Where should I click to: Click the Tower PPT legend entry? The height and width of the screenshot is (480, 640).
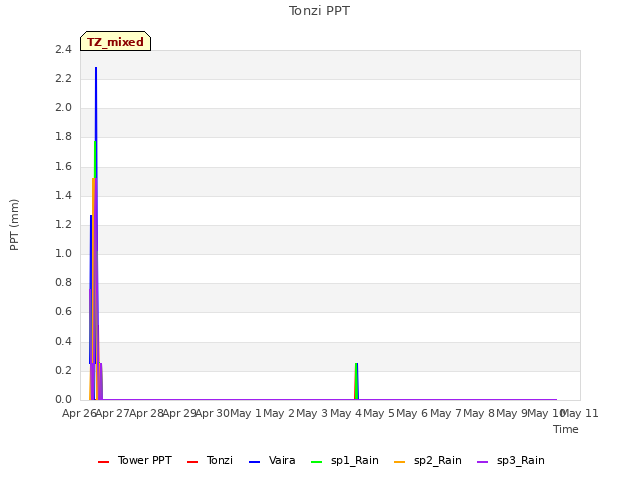[135, 460]
